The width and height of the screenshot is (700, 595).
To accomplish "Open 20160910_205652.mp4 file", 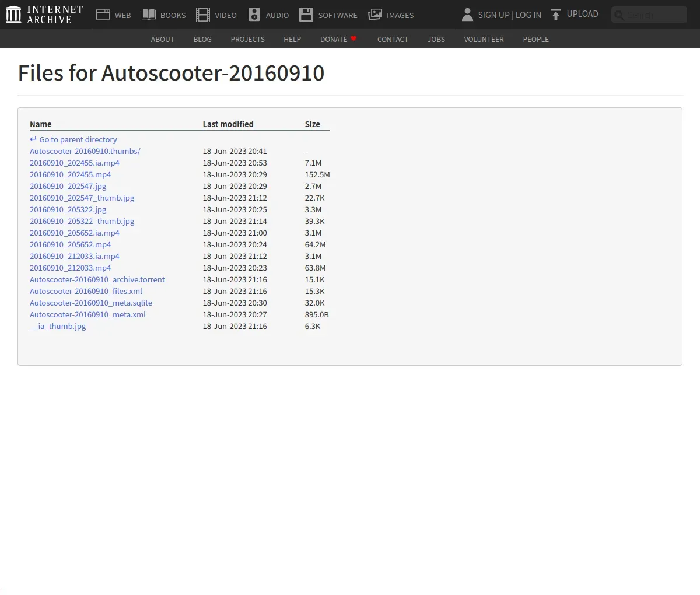I will (x=70, y=244).
